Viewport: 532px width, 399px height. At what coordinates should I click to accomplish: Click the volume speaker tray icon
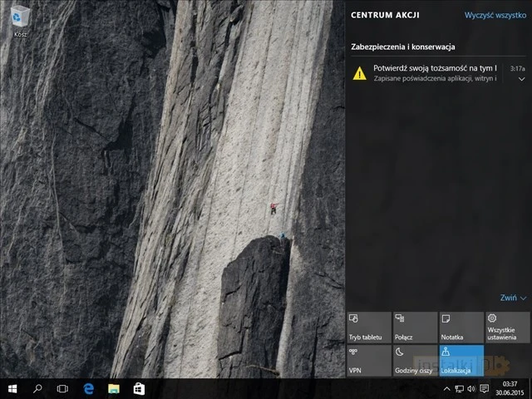tap(471, 388)
